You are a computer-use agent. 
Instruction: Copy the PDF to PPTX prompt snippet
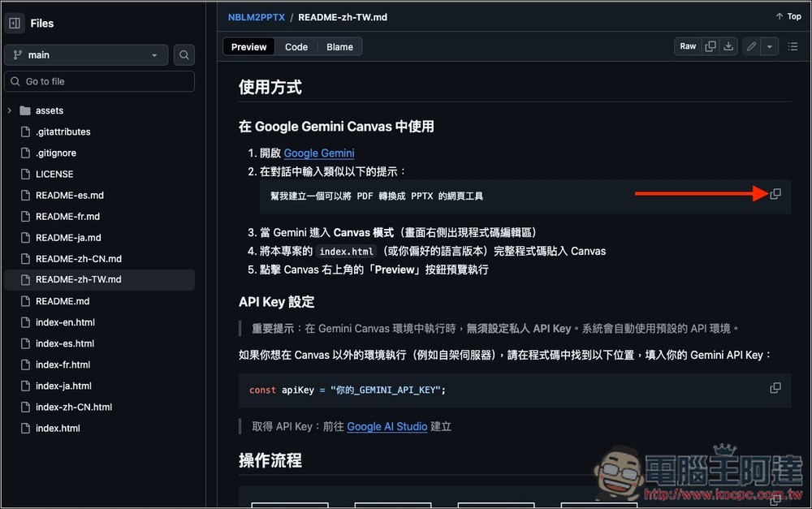775,194
